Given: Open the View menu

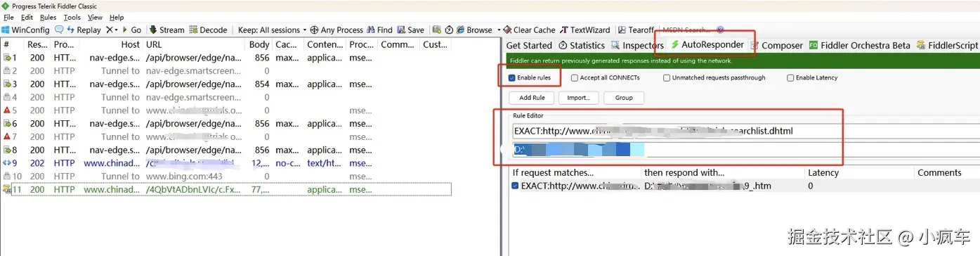Looking at the screenshot, I should point(96,18).
